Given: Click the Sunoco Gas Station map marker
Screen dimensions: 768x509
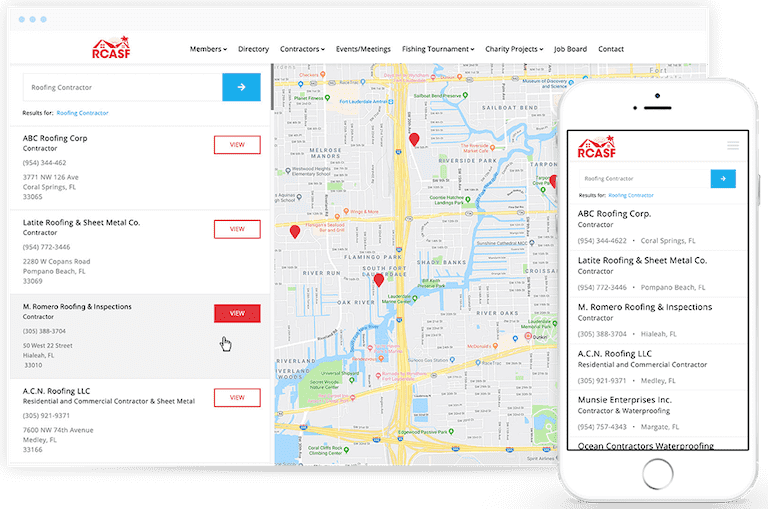Looking at the screenshot, I should 452,360.
